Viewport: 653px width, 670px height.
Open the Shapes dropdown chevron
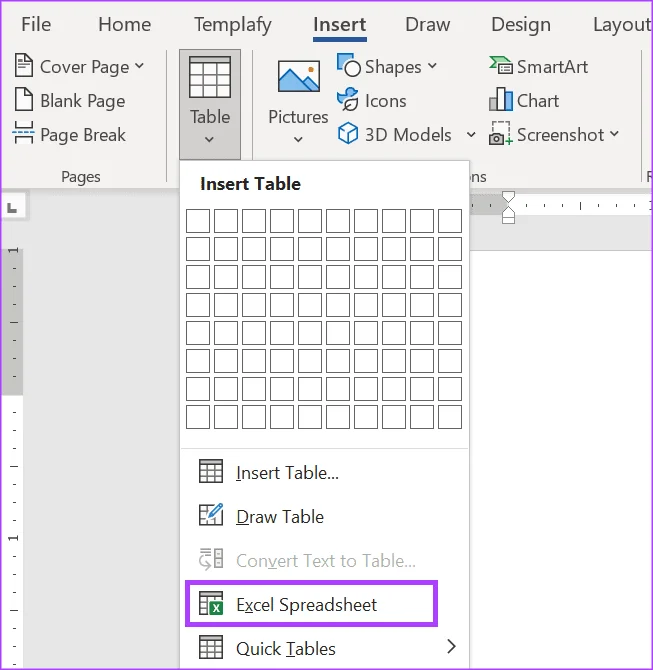432,66
